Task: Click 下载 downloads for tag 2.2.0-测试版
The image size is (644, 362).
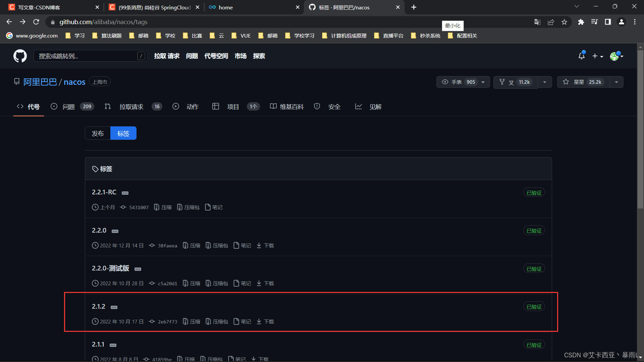Action: 265,284
